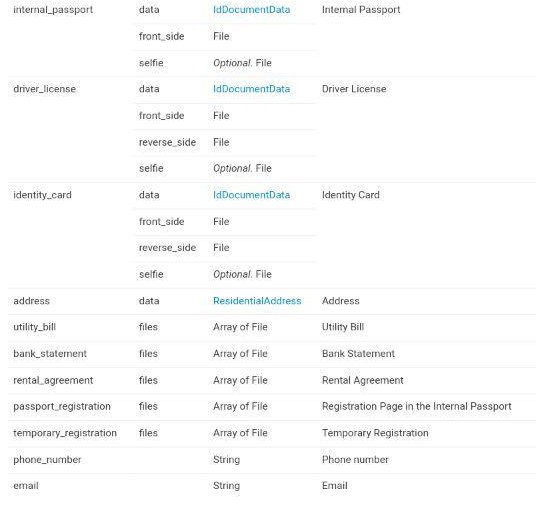Image resolution: width=543 pixels, height=513 pixels.
Task: Click reverse_side under driver_license
Action: (x=167, y=142)
